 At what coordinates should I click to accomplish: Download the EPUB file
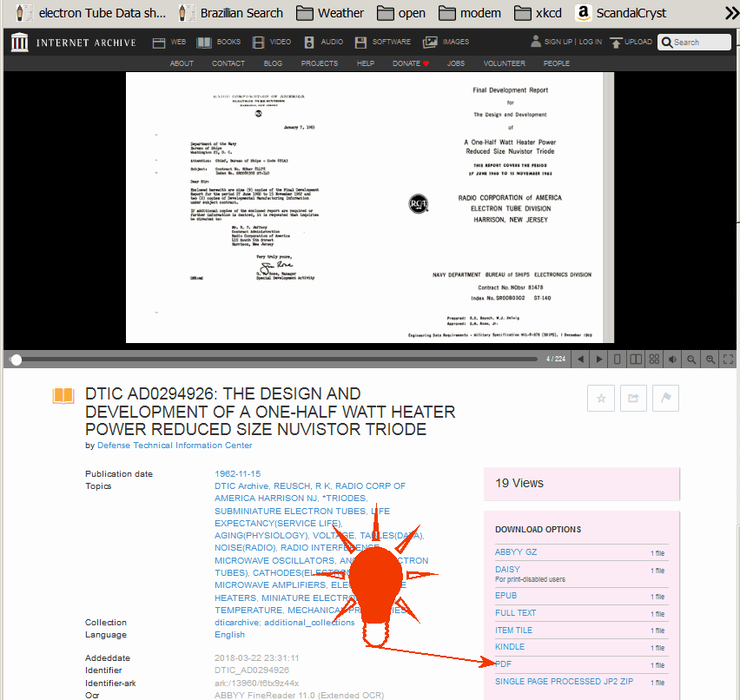point(505,595)
